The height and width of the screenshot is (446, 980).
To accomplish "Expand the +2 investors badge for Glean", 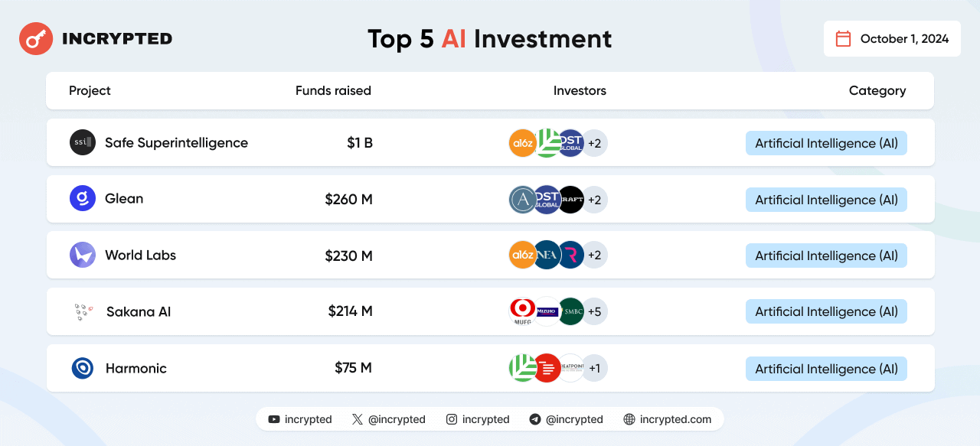I will point(594,200).
